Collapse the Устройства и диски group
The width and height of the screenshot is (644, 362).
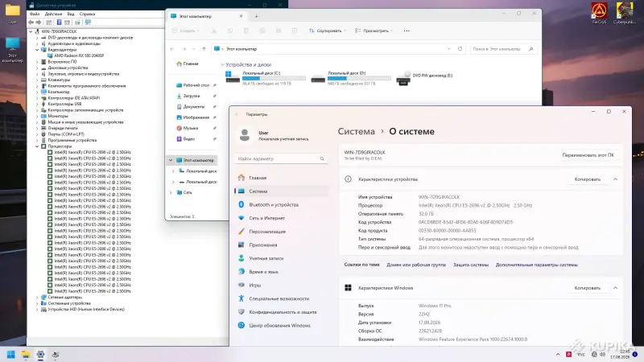pyautogui.click(x=223, y=65)
